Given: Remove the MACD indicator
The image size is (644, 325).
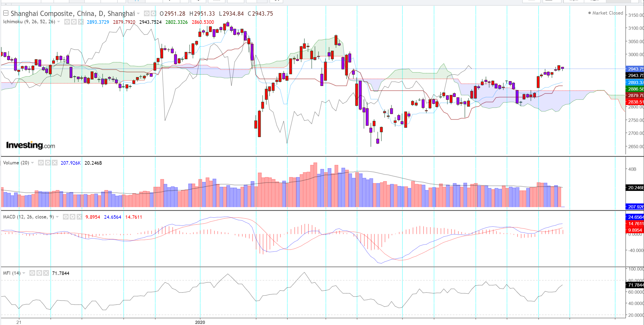Looking at the screenshot, I should (79, 217).
